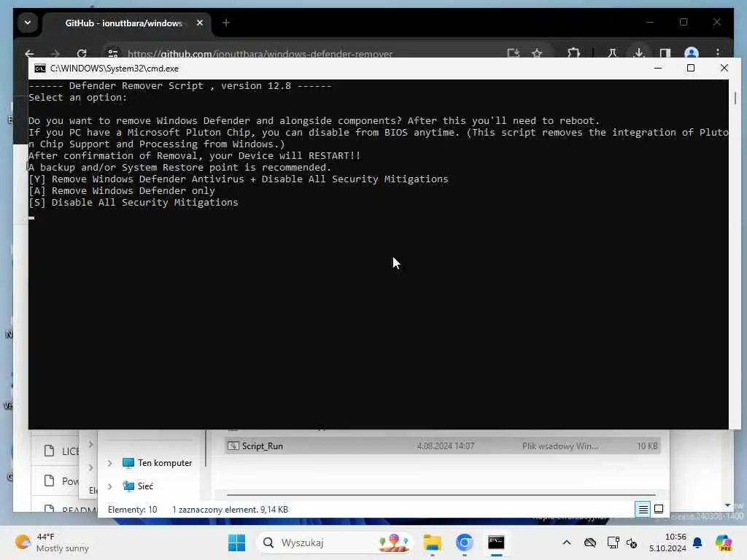This screenshot has height=560, width=747.
Task: Open the browser tab search dropdown
Action: [x=28, y=23]
